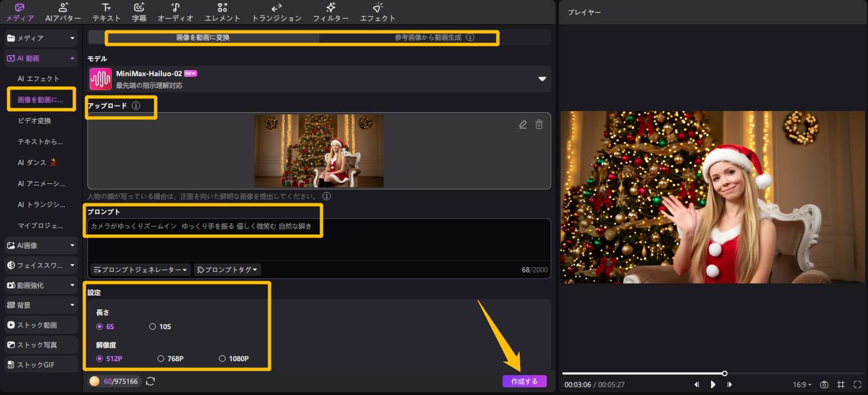Delete the uploaded image with trash icon
Image resolution: width=868 pixels, height=395 pixels.
(539, 124)
